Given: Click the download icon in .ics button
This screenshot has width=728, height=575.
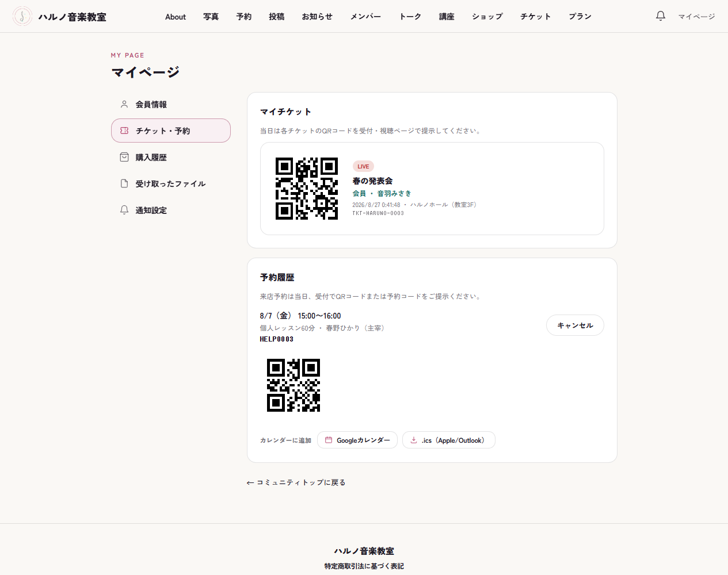Looking at the screenshot, I should coord(414,440).
